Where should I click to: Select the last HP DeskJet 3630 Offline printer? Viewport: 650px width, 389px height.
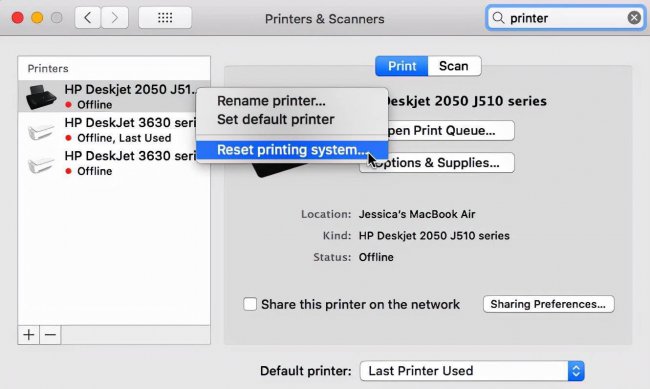[114, 163]
